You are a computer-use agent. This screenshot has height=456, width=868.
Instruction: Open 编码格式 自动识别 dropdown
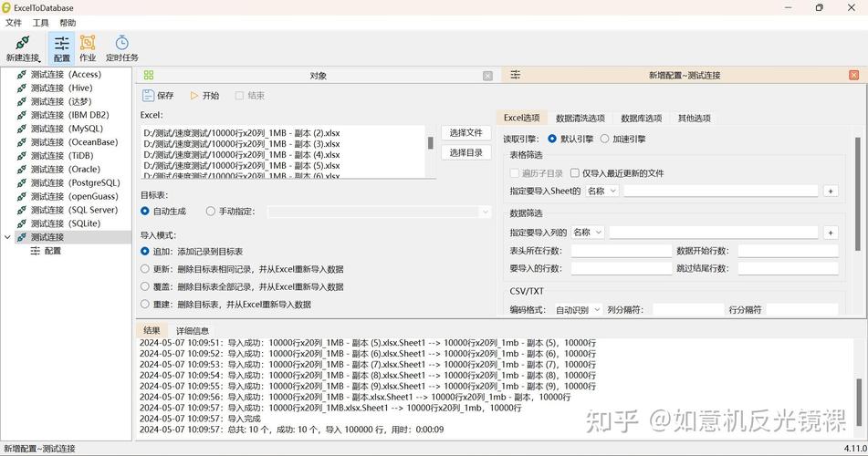[x=578, y=310]
